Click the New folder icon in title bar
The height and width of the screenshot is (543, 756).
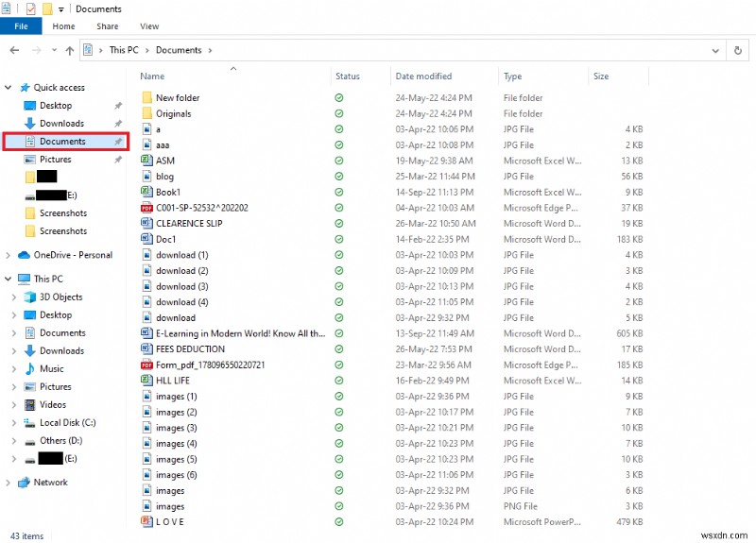[47, 8]
